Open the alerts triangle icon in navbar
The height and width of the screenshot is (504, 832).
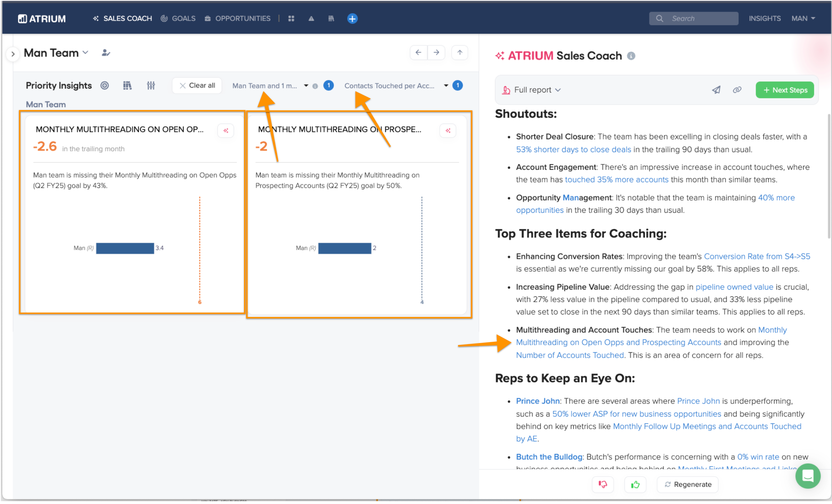click(311, 19)
